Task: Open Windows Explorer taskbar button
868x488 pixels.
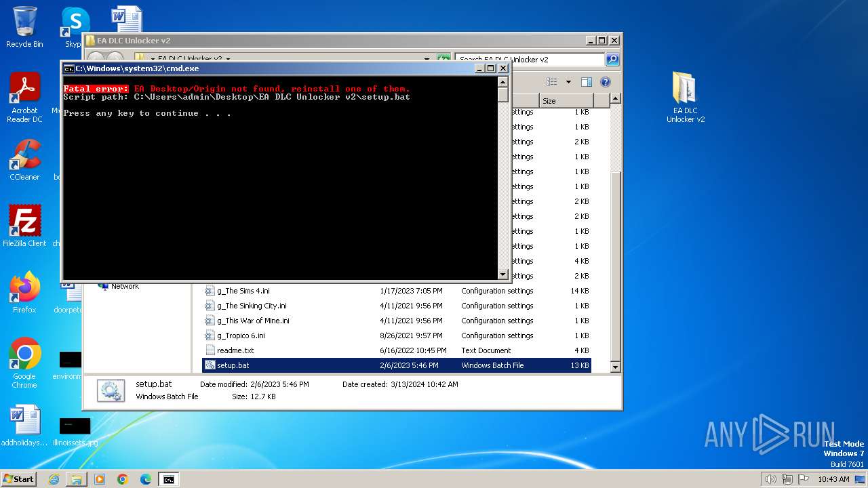Action: (x=77, y=479)
